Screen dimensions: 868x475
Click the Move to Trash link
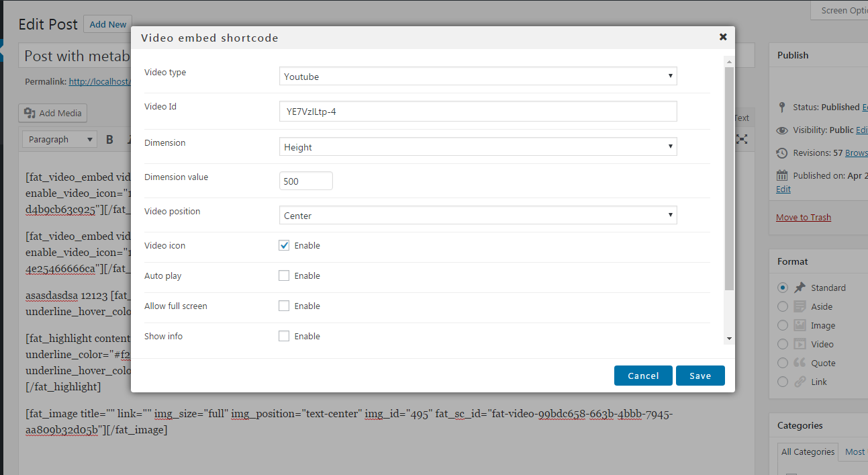(x=804, y=217)
